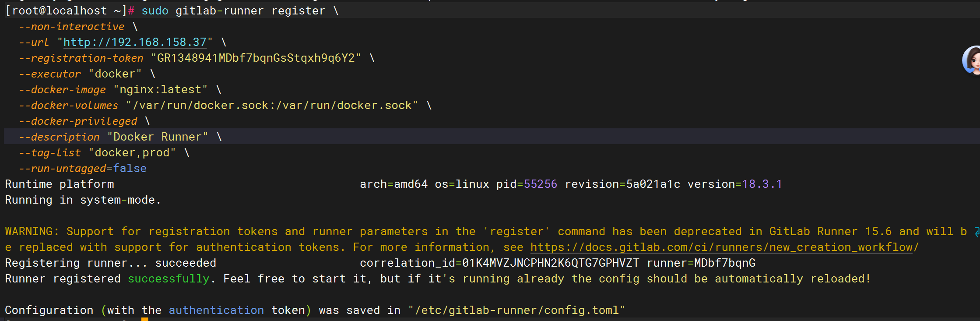Click the runner=MDbf7bqnG text

701,263
